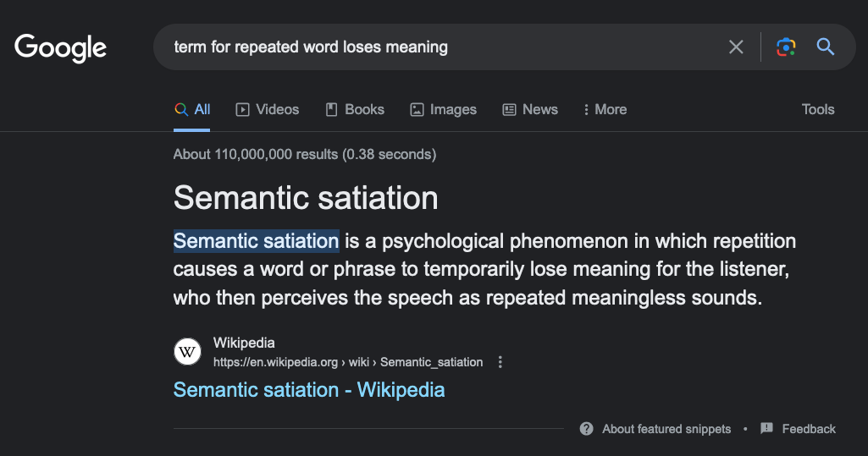Viewport: 868px width, 456px height.
Task: Open the Semantic satiation - Wikipedia link
Action: coord(308,390)
